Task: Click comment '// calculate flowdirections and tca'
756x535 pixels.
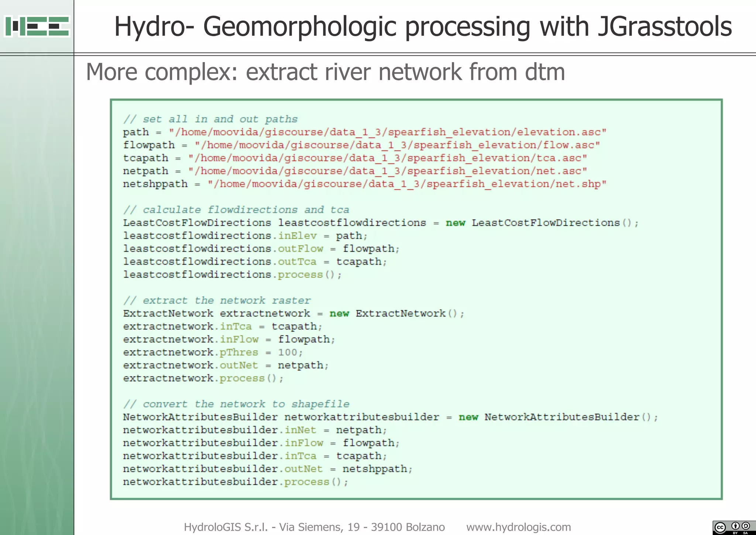Action: point(236,210)
